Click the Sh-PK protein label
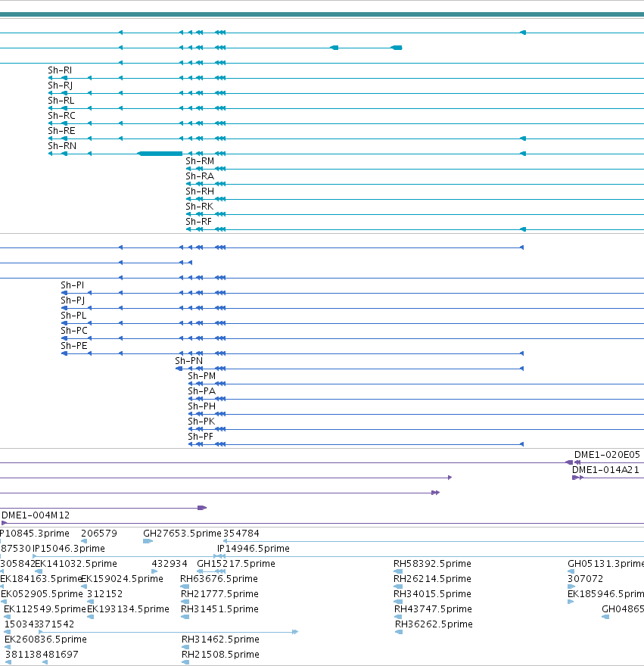This screenshot has height=666, width=644. 201,422
